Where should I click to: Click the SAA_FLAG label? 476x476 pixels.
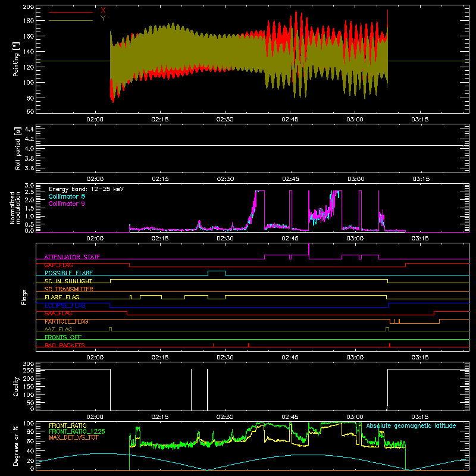[58, 314]
